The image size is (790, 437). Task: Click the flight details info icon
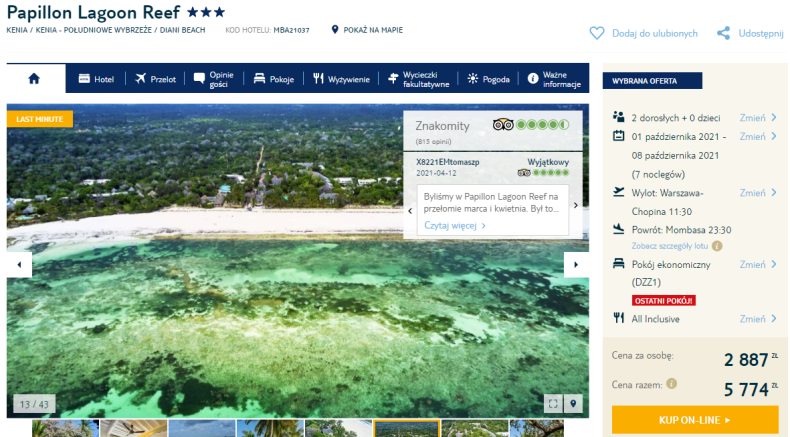(717, 246)
